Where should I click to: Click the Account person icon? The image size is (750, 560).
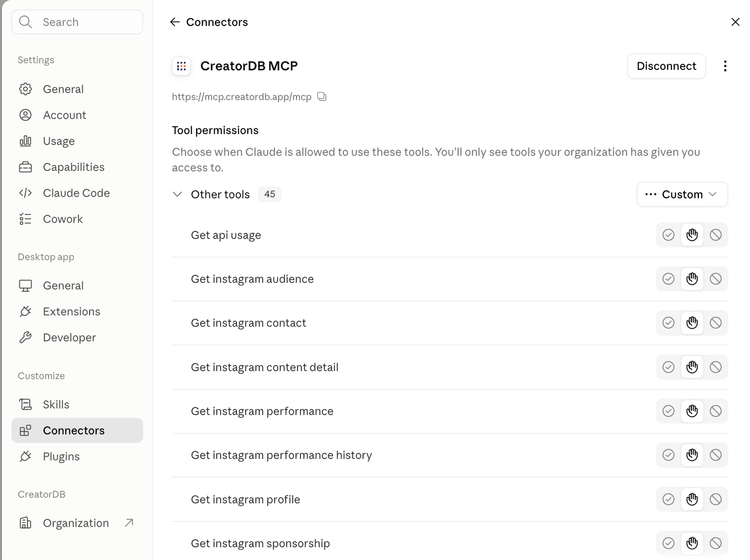[x=26, y=115]
